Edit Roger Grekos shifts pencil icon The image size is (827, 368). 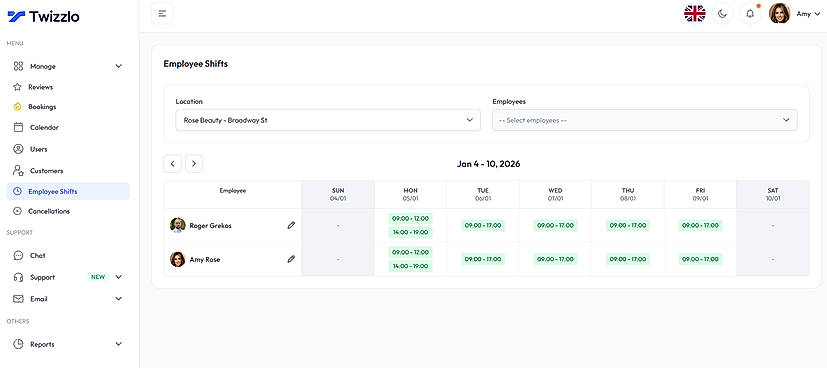[291, 225]
